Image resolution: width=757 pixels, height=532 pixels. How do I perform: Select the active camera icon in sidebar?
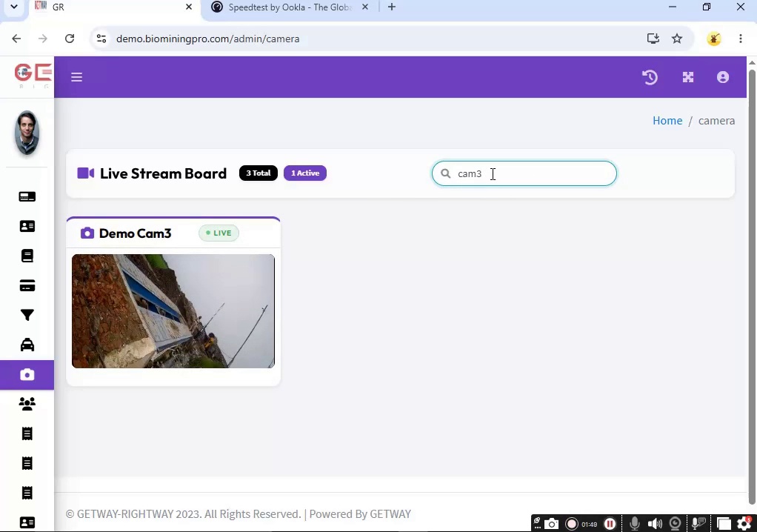tap(27, 375)
